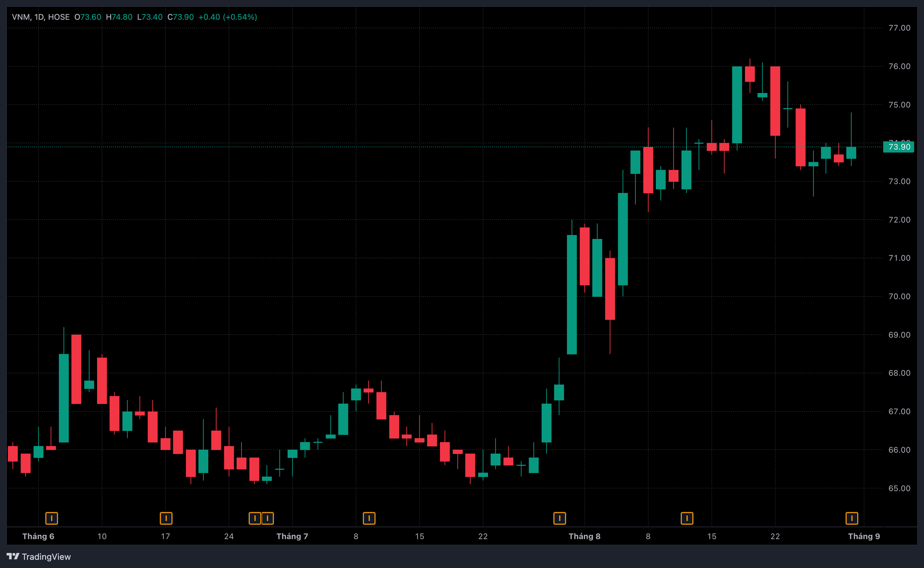Click the VNM, 1D, HOSE symbol title
This screenshot has height=568, width=924.
pyautogui.click(x=40, y=17)
